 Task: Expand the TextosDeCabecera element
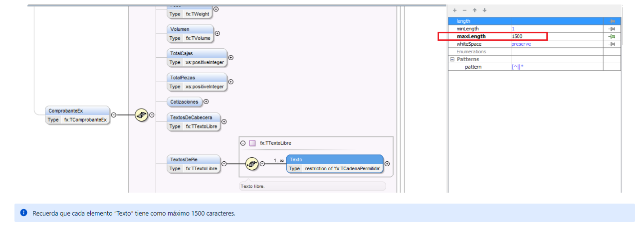coord(224,121)
